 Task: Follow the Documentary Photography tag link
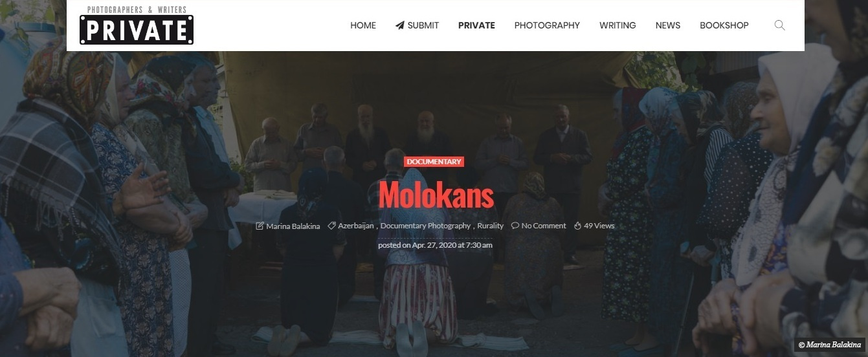point(425,226)
